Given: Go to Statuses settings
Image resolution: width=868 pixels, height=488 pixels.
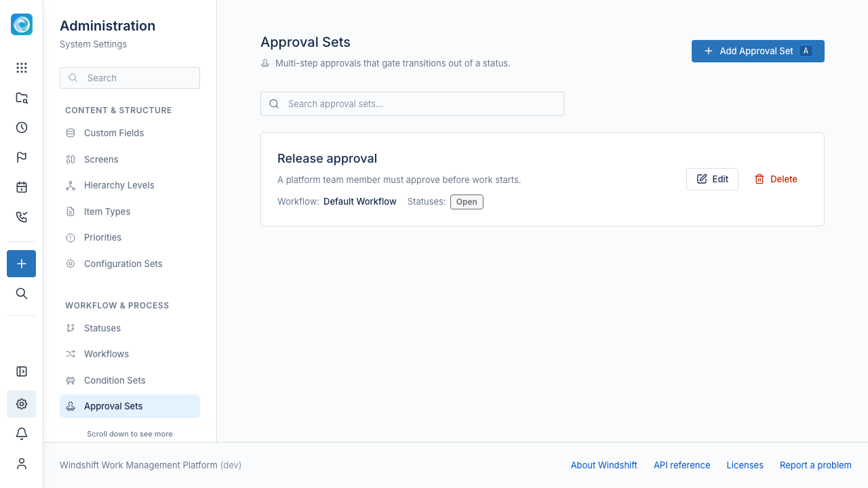Looking at the screenshot, I should (x=130, y=328).
